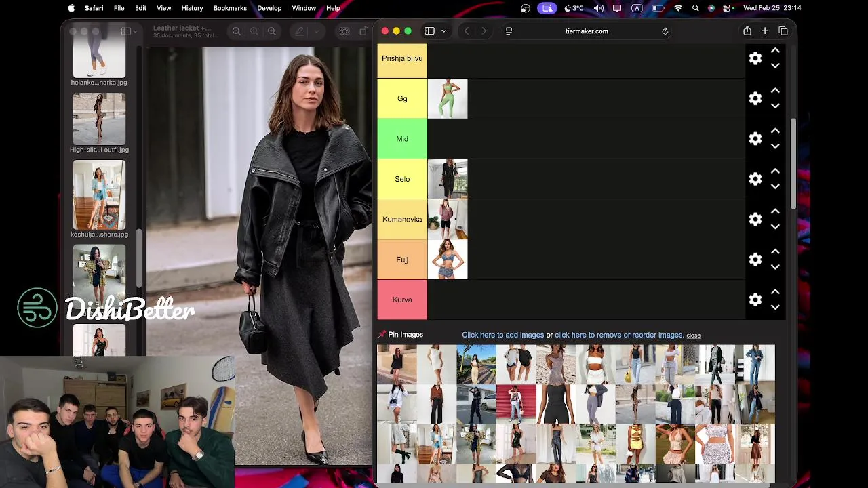The height and width of the screenshot is (488, 868).
Task: Open Spotlight search in menu bar
Action: [x=696, y=8]
